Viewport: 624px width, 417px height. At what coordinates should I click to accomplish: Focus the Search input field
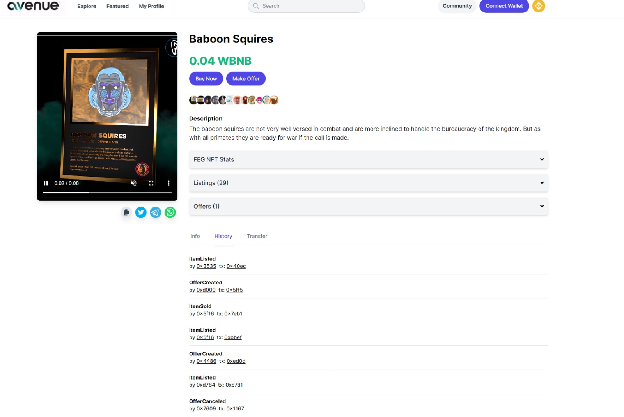coord(306,6)
